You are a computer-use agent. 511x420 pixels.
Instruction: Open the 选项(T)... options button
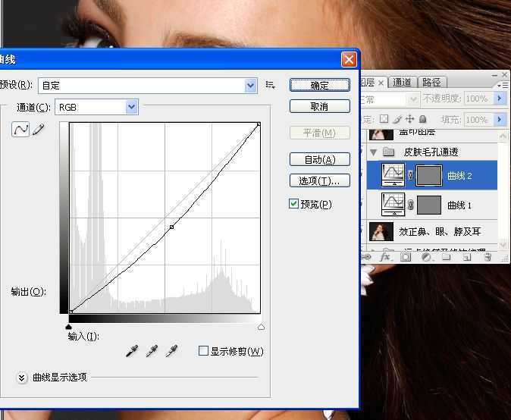(x=320, y=180)
